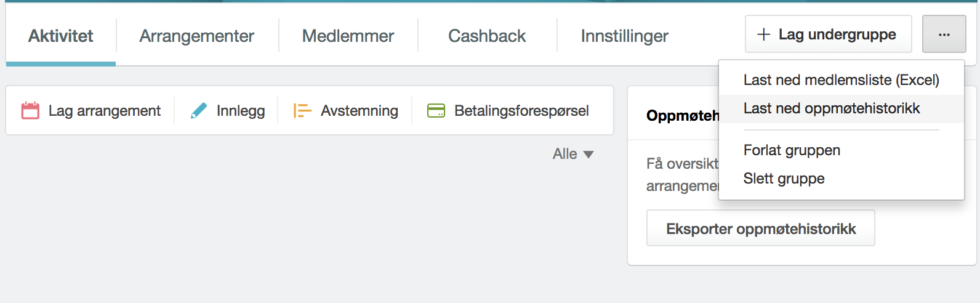Click the triangle arrow beside Alle
The width and height of the screenshot is (980, 303).
[588, 155]
